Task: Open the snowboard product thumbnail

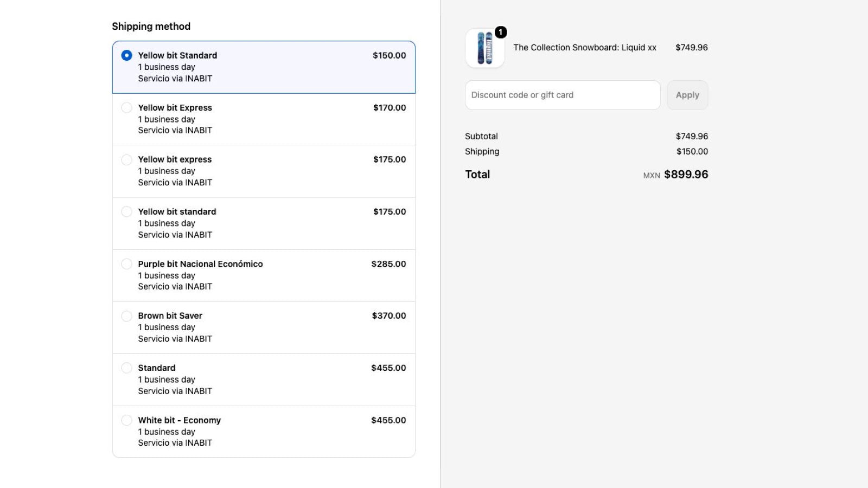Action: [x=485, y=48]
